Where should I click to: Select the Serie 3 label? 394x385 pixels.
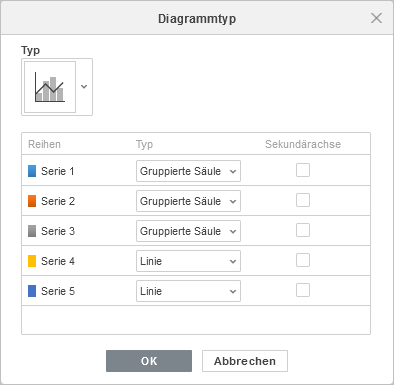click(58, 231)
